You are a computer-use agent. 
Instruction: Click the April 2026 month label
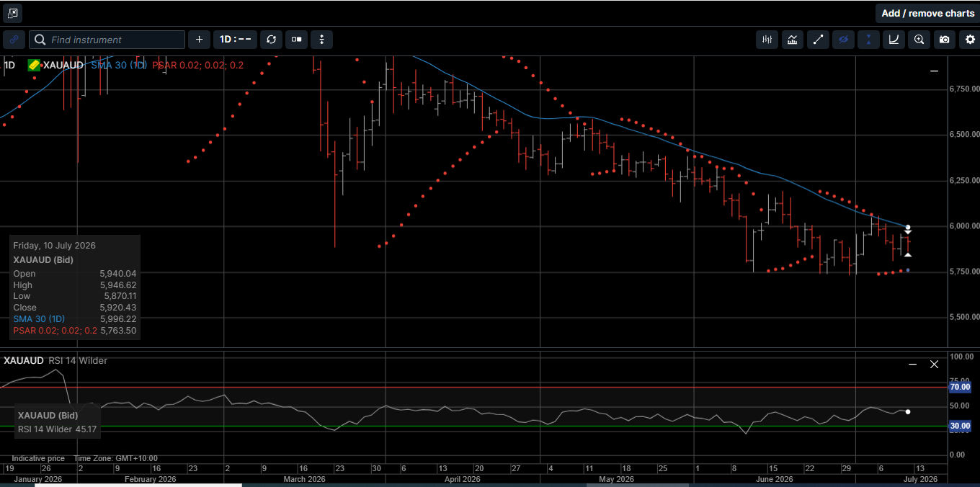pyautogui.click(x=462, y=479)
